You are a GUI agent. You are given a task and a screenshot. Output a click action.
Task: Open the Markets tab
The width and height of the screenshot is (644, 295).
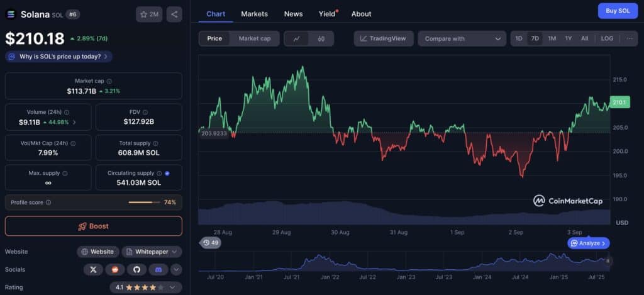click(x=254, y=14)
